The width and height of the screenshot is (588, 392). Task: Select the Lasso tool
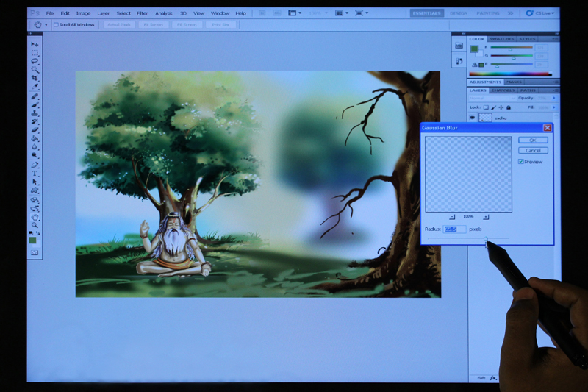pos(35,62)
